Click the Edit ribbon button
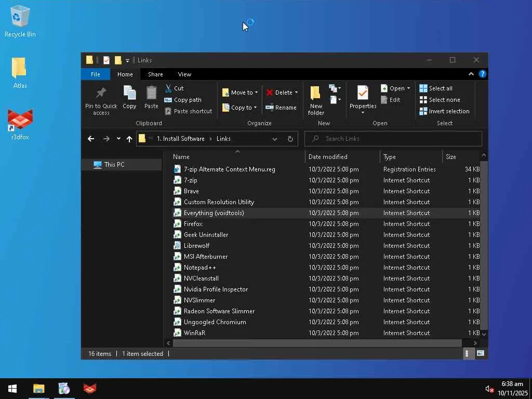This screenshot has width=532, height=399. click(391, 100)
